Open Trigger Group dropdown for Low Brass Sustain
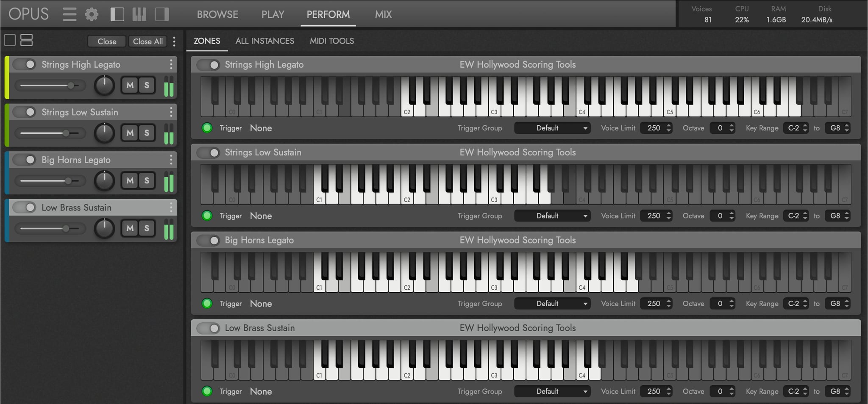 [x=552, y=391]
